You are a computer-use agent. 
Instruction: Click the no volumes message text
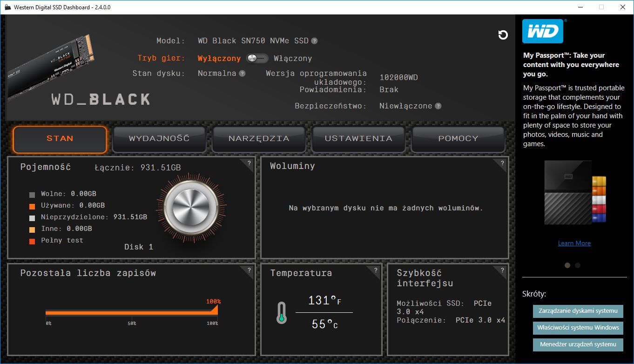386,208
